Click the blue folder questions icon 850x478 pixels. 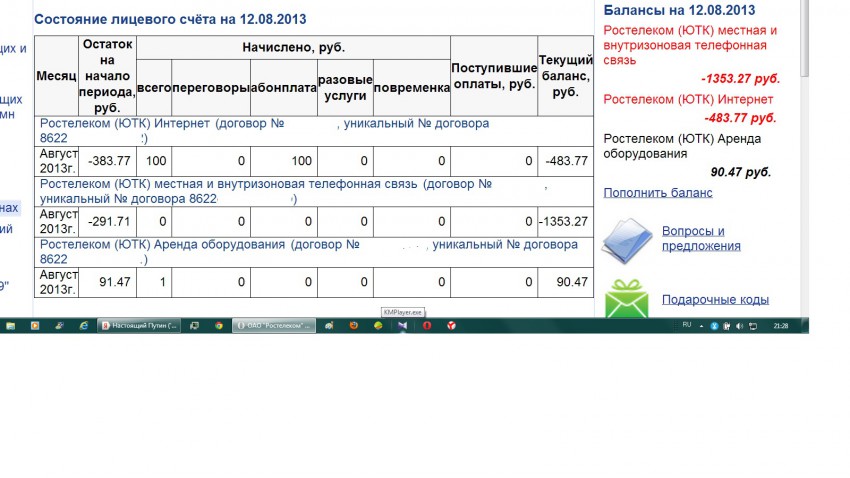pyautogui.click(x=626, y=239)
